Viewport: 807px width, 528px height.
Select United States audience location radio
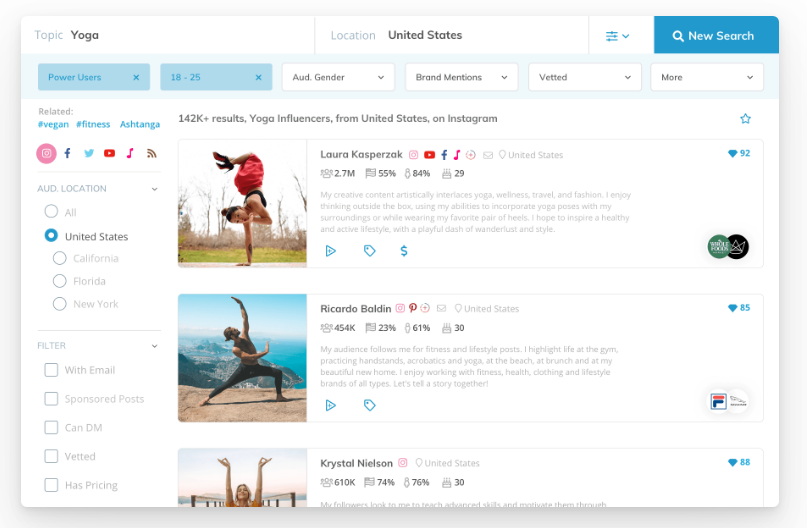click(x=51, y=236)
